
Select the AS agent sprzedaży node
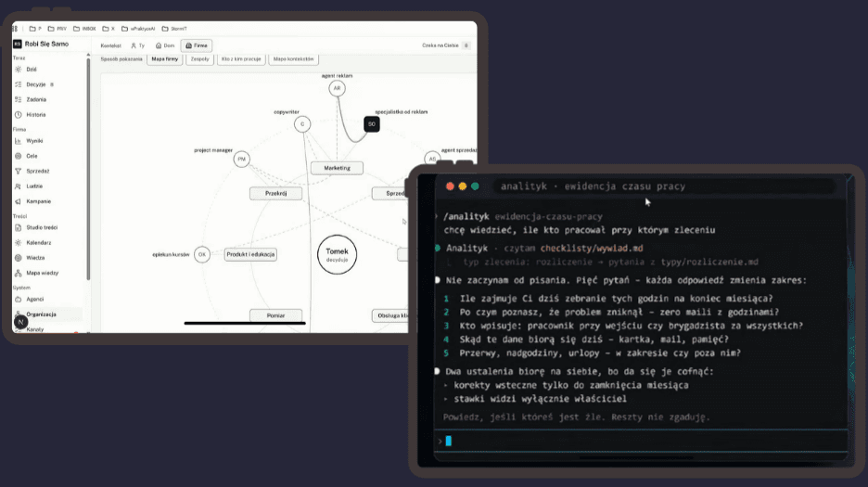(432, 159)
